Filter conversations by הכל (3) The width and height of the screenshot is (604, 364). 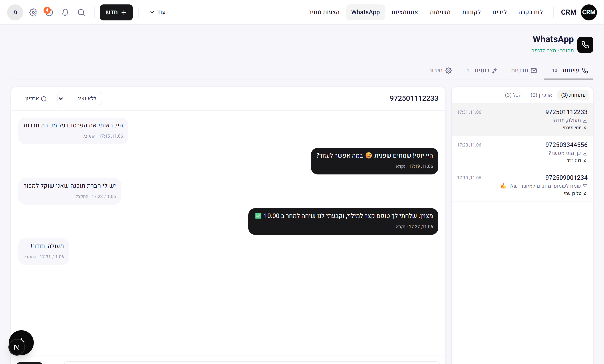coord(513,95)
